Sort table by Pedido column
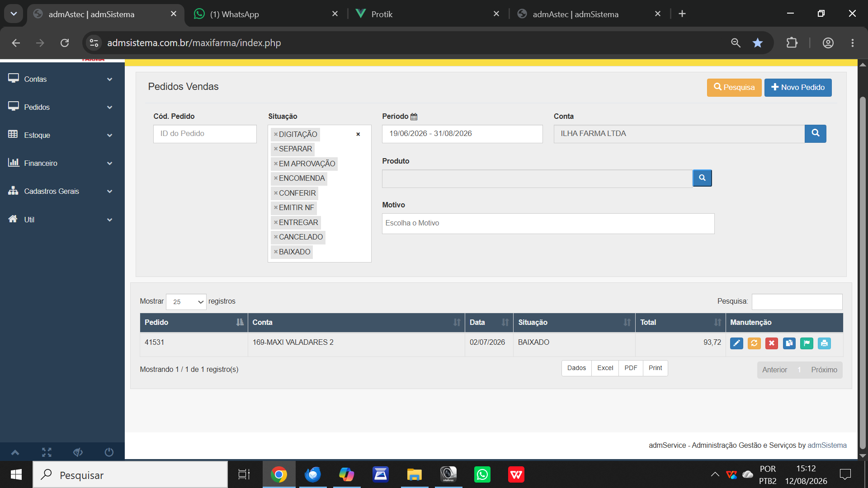Image resolution: width=868 pixels, height=488 pixels. (194, 323)
